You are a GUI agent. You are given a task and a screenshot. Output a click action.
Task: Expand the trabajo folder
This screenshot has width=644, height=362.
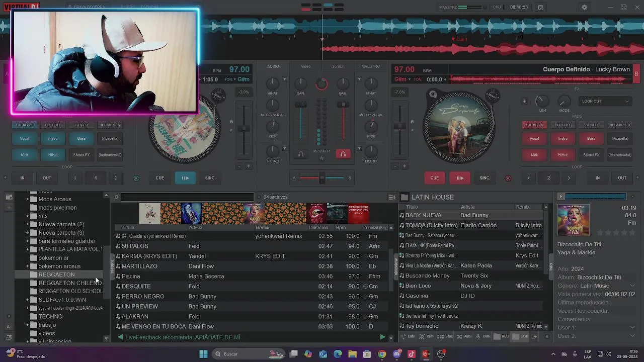[x=28, y=325]
